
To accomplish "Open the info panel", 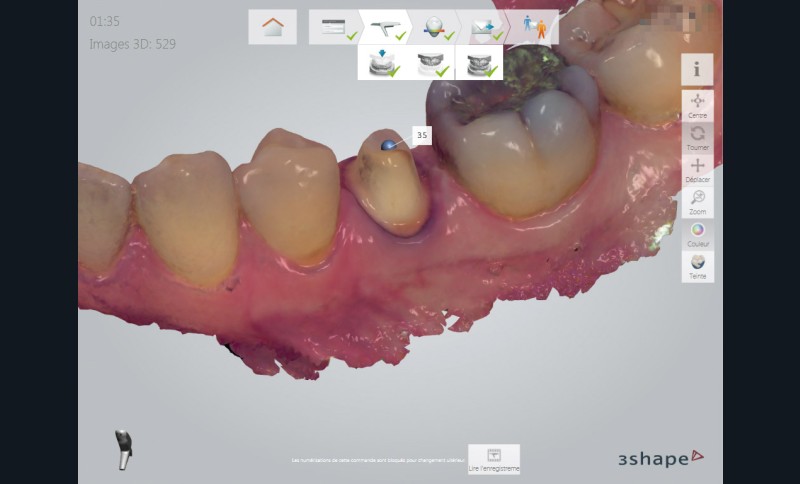I will click(x=697, y=69).
